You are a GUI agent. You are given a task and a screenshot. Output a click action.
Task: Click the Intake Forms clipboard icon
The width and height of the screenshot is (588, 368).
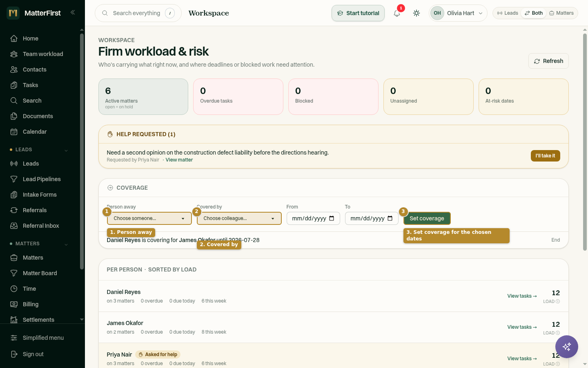[14, 195]
